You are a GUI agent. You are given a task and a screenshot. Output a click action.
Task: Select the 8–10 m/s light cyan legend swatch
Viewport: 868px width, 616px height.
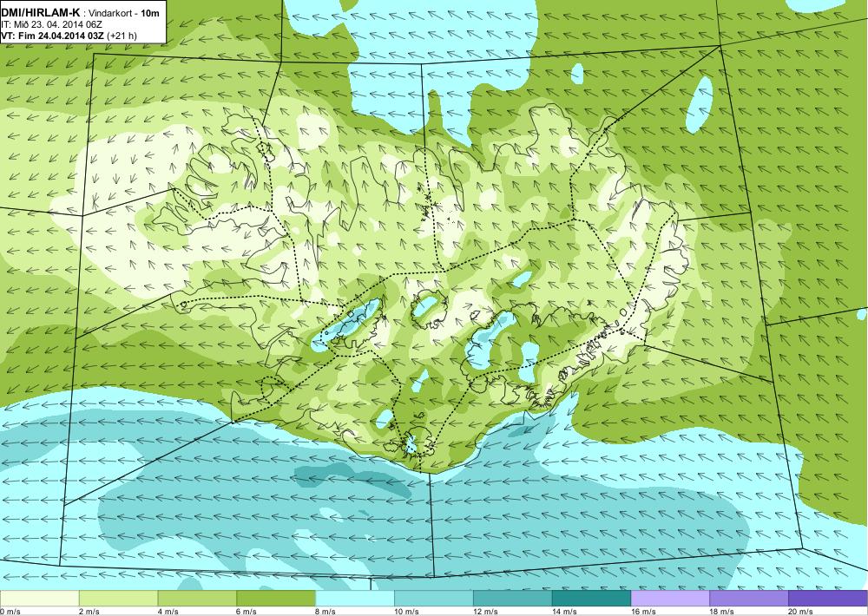[x=355, y=599]
